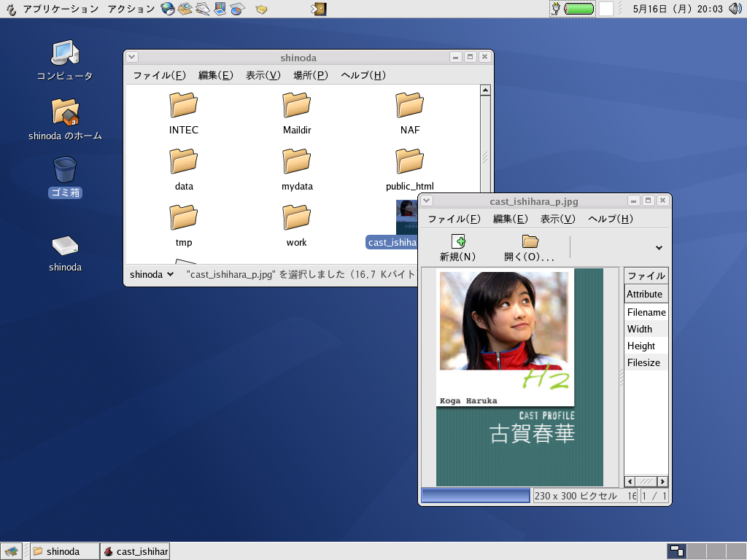This screenshot has width=747, height=560.
Task: Click the logout door icon in panel
Action: [319, 9]
